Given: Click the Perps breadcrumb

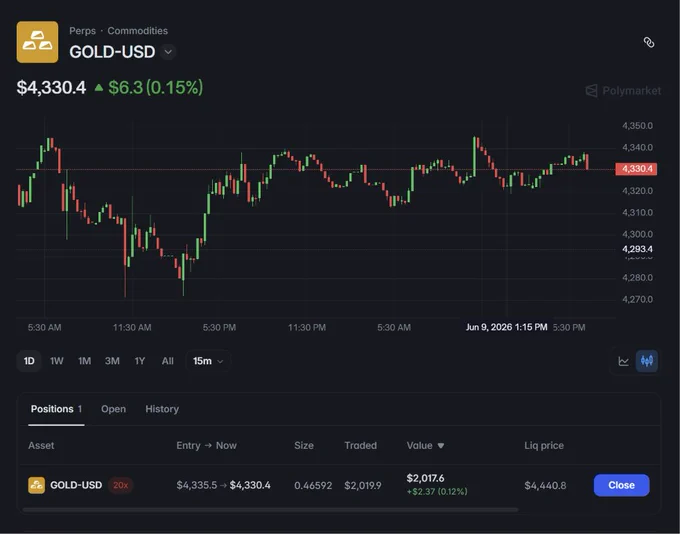Looking at the screenshot, I should [x=82, y=31].
